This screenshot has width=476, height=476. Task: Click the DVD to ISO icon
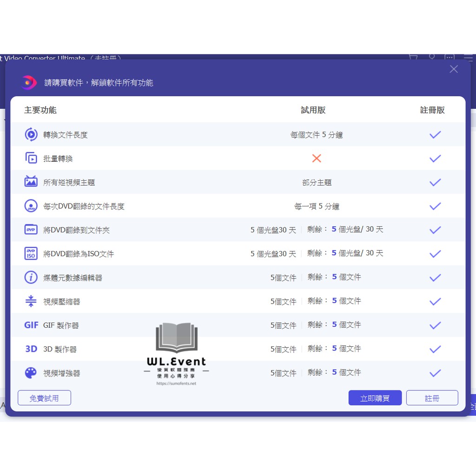coord(31,254)
